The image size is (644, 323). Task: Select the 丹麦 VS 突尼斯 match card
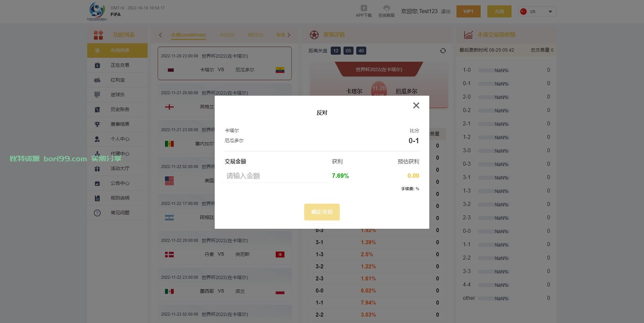point(225,248)
